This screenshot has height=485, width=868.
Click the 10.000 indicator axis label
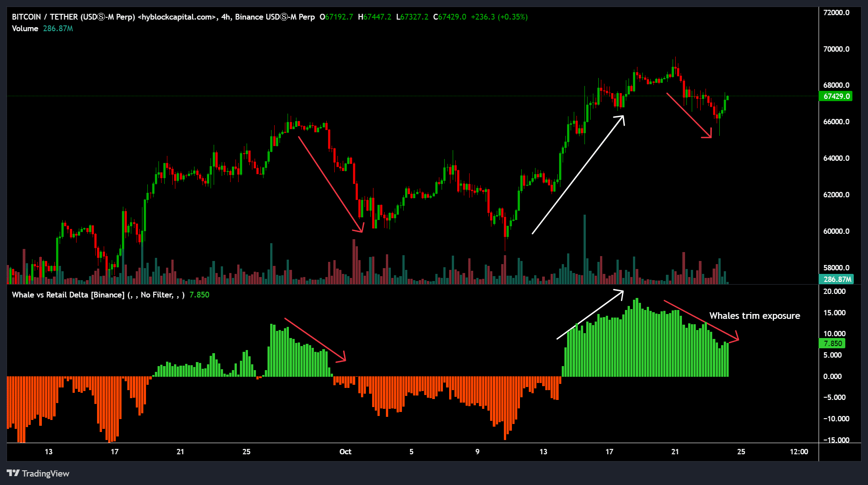[x=835, y=334]
